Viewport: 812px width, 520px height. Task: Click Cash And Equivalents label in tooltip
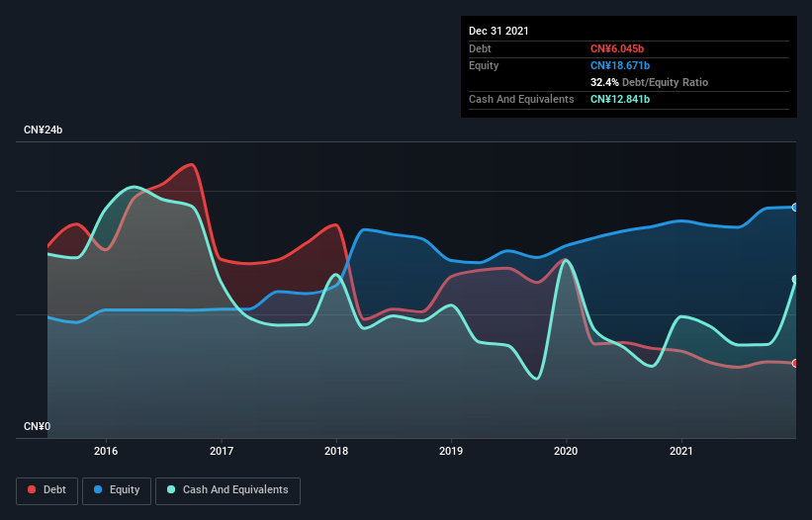pos(521,99)
